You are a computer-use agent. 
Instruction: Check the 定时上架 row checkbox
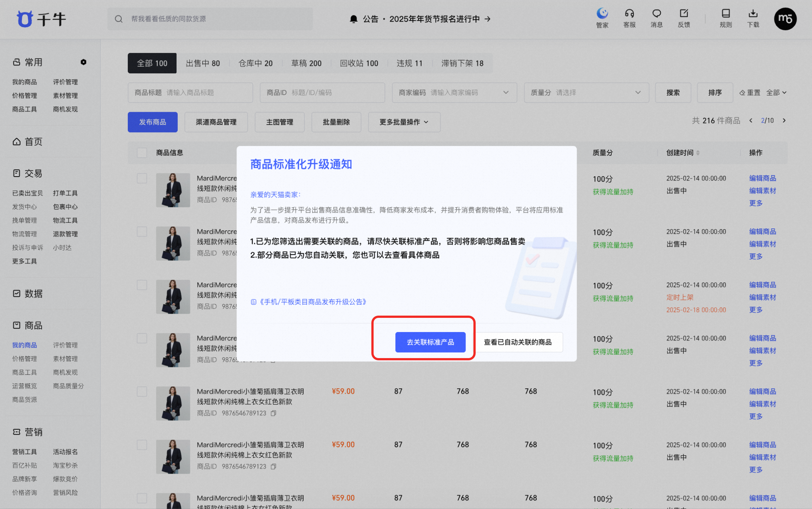[x=142, y=285]
